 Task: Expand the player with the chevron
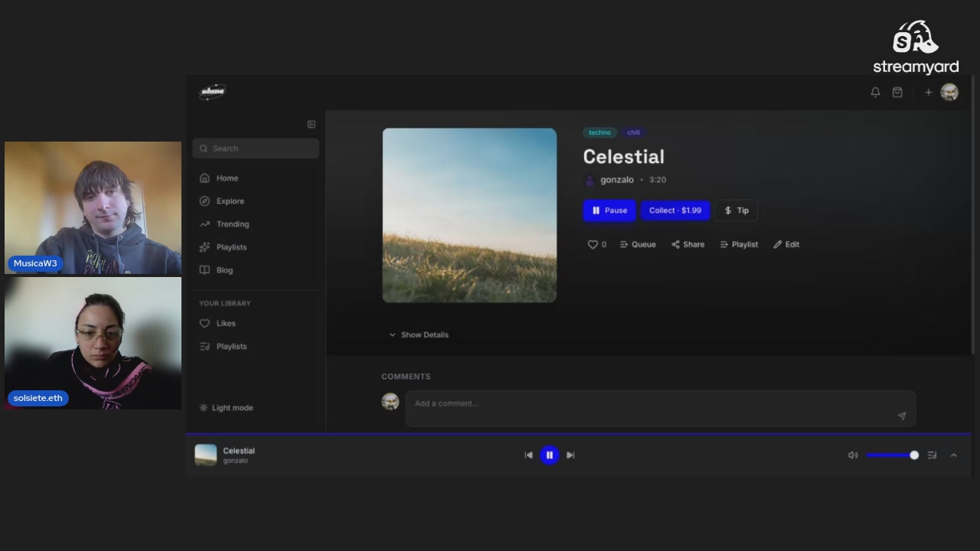click(x=954, y=455)
